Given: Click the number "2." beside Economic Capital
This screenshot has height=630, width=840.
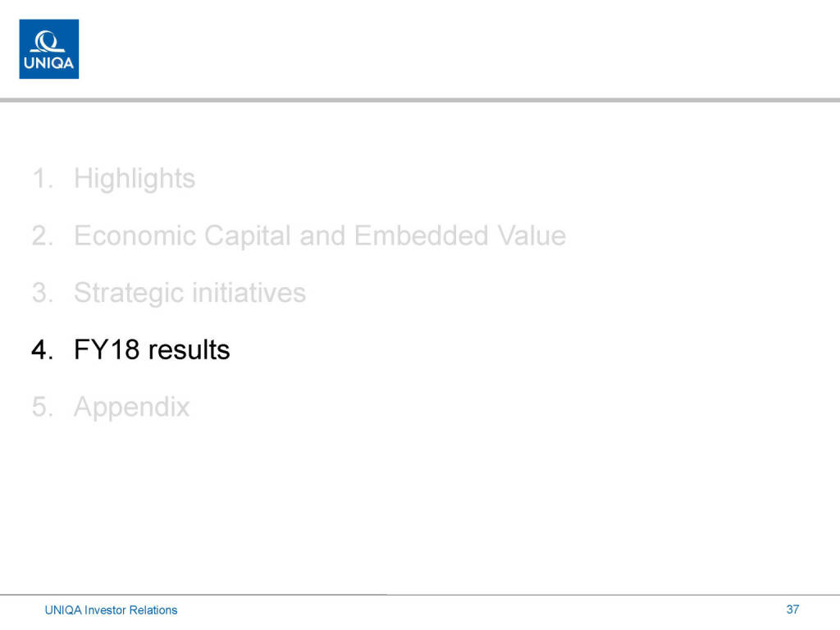Looking at the screenshot, I should [43, 235].
